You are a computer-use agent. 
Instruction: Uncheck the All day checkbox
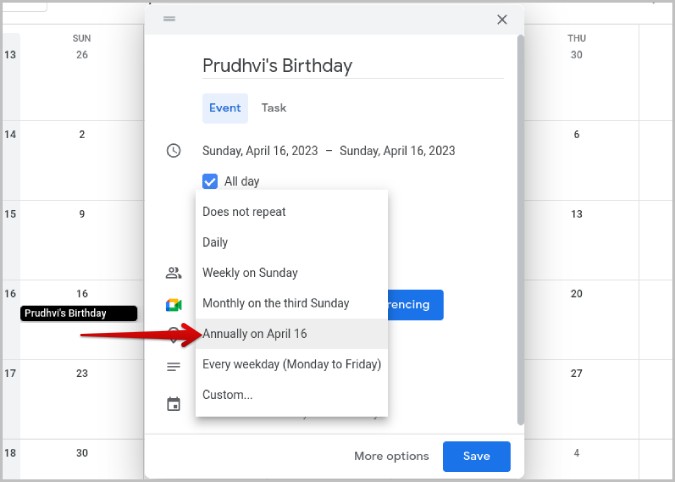coord(210,181)
